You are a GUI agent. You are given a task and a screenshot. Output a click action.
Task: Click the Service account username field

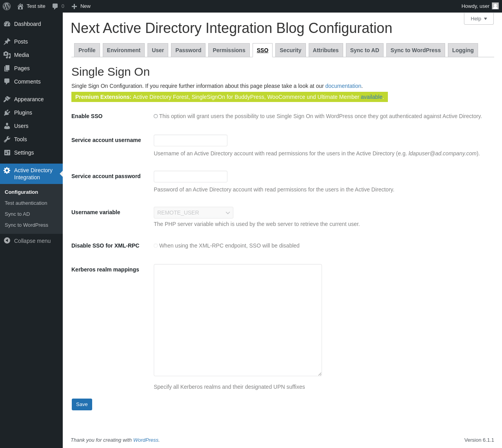[x=191, y=140]
